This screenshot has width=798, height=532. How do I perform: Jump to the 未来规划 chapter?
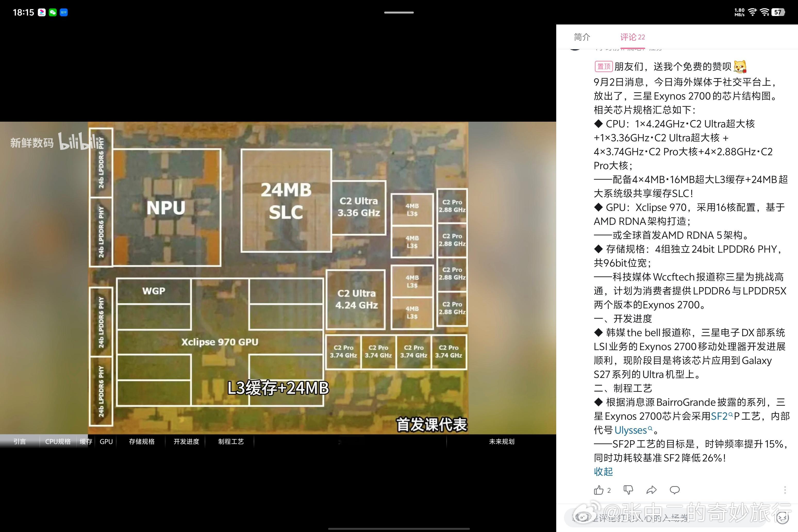(x=502, y=442)
